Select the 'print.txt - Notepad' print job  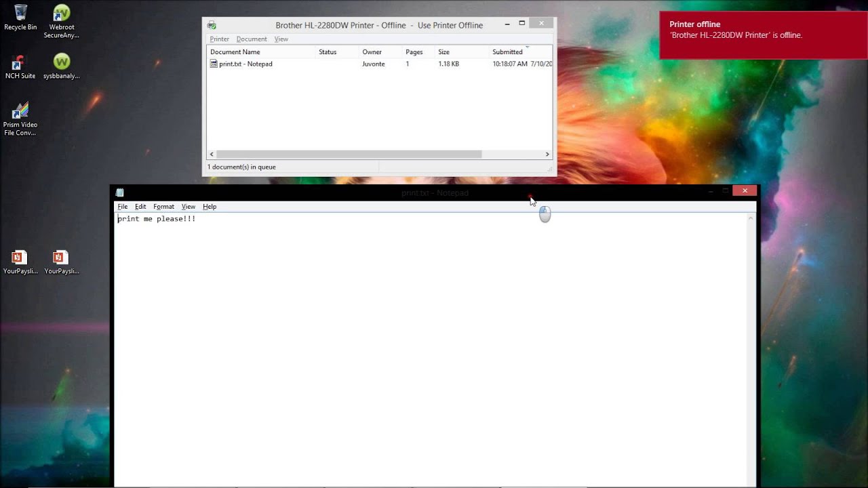[245, 64]
